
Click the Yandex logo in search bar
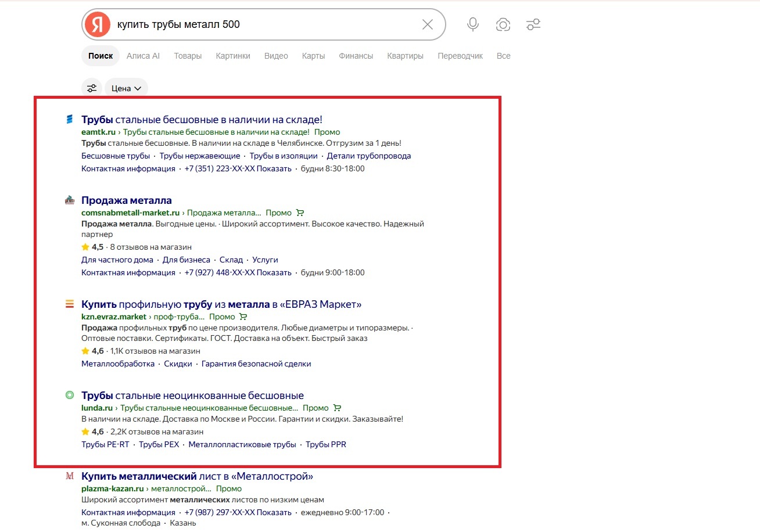(97, 24)
